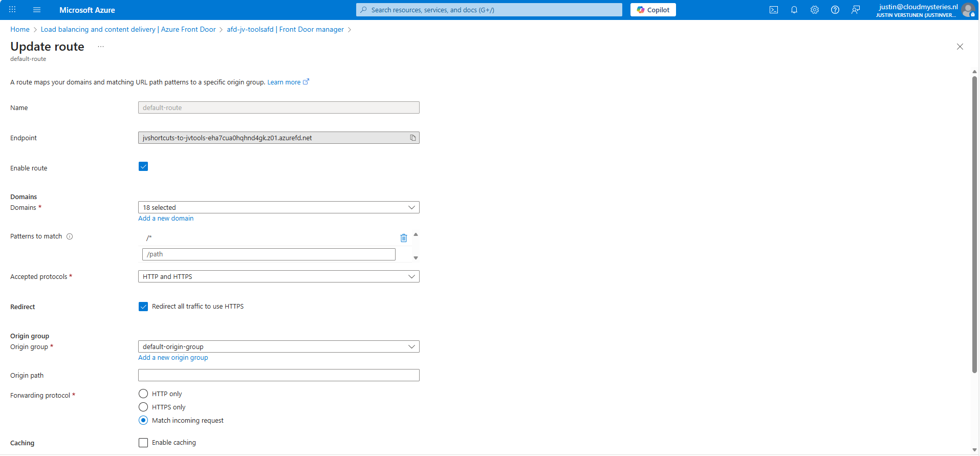Navigate to afd-jv-toolsafd Front Door manager breadcrumb
This screenshot has width=980, height=456.
tap(285, 29)
